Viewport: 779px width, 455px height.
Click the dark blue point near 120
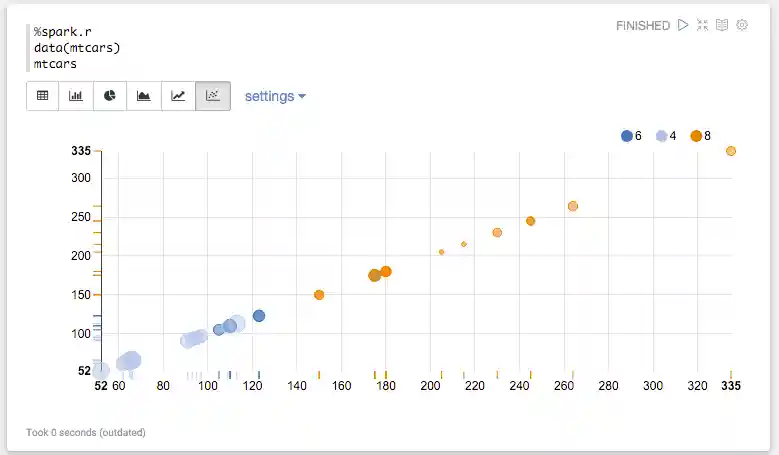point(259,316)
